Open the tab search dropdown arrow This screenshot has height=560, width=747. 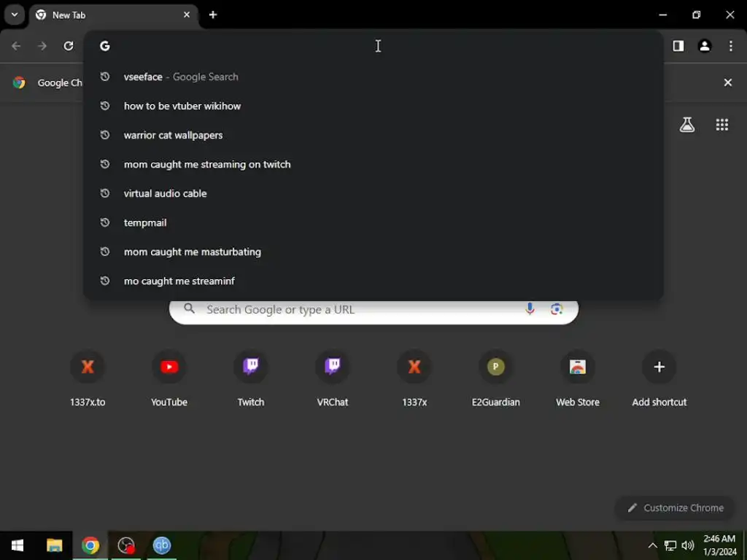[15, 15]
